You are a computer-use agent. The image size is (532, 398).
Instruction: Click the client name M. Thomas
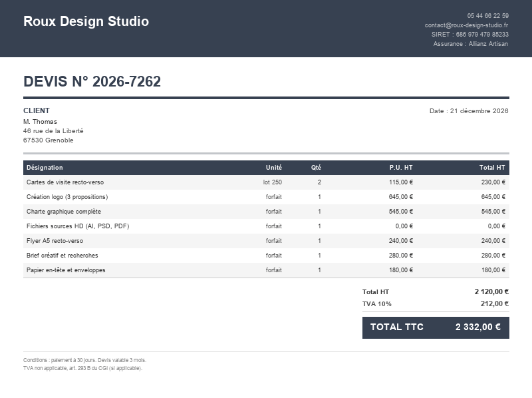click(x=40, y=122)
